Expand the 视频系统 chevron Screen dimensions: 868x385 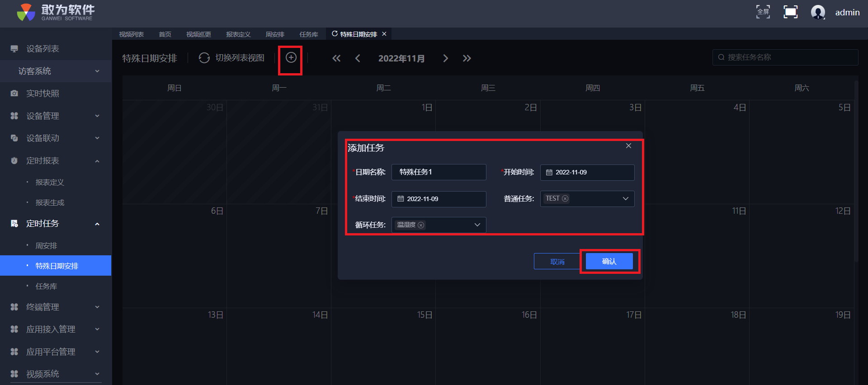point(97,374)
